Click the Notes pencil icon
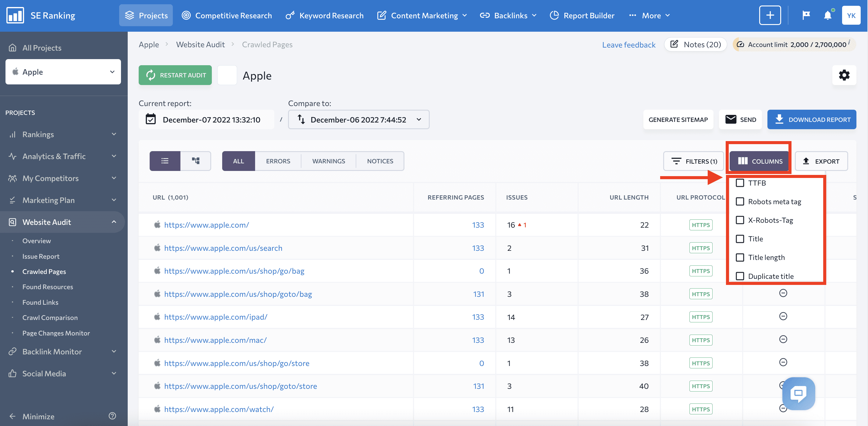This screenshot has width=868, height=426. [674, 44]
